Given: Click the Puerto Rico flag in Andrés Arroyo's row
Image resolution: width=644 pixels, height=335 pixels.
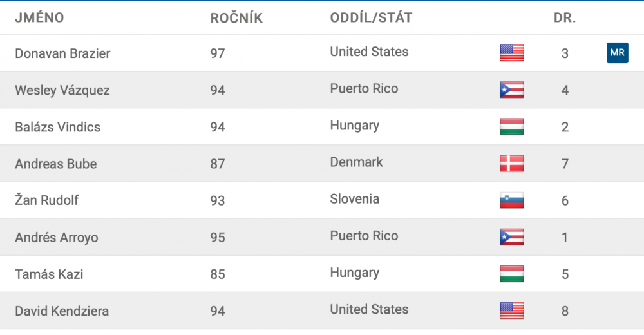Looking at the screenshot, I should pyautogui.click(x=511, y=237).
